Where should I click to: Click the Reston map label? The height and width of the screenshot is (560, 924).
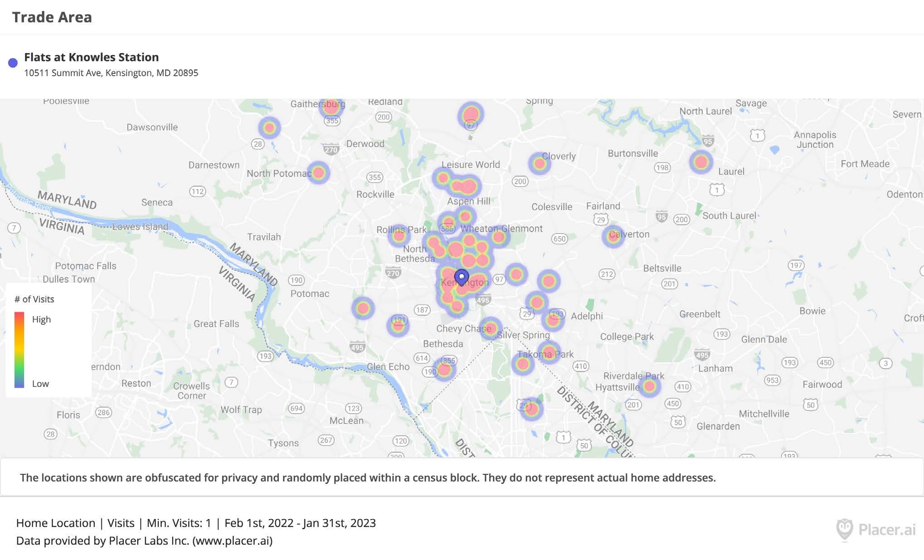coord(136,383)
